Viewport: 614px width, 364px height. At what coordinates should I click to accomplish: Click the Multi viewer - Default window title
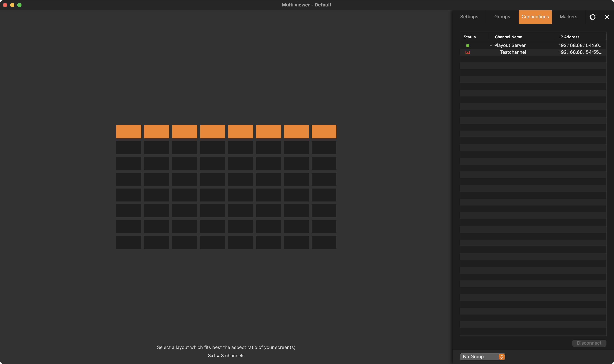[307, 5]
